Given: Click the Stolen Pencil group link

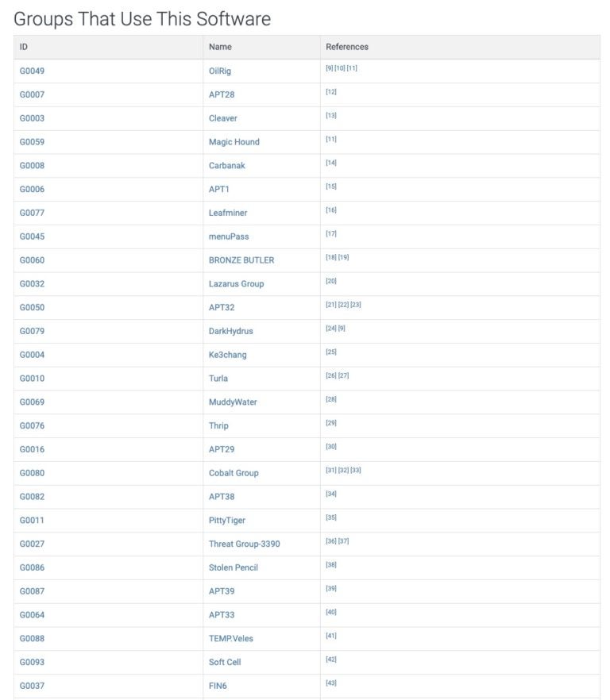Looking at the screenshot, I should pyautogui.click(x=233, y=567).
